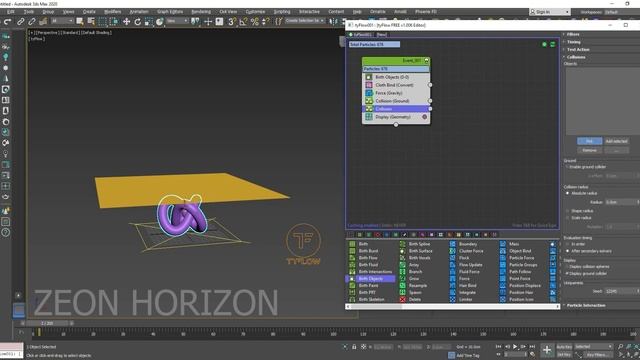Expand the Test Action rollout
Screen dimensions: 640x360
coord(578,49)
